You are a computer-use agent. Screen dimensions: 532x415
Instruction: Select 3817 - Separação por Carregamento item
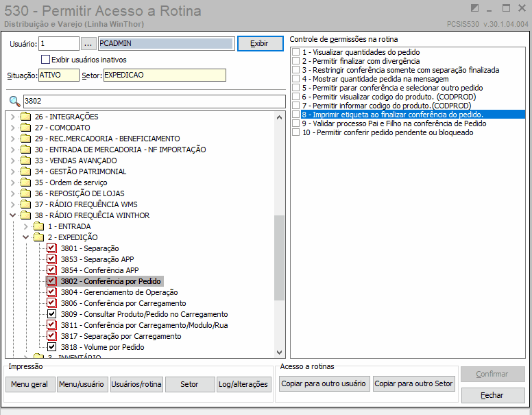(121, 336)
